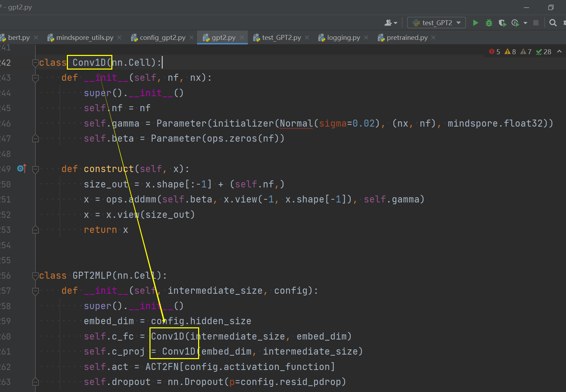Restore down the PyCharm window
The width and height of the screenshot is (566, 392).
551,7
